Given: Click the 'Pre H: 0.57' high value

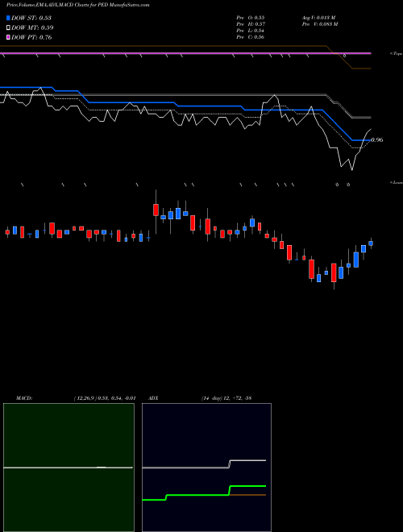Looking at the screenshot, I should 251,24.
